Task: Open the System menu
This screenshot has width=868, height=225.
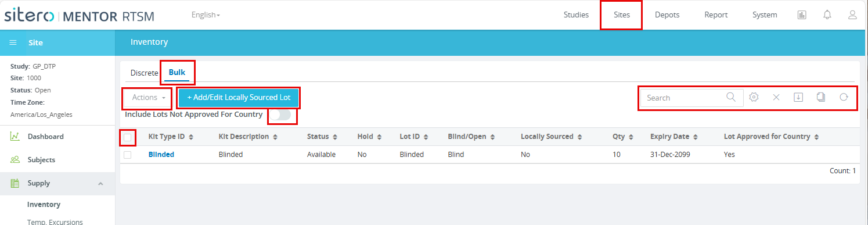Action: tap(765, 15)
